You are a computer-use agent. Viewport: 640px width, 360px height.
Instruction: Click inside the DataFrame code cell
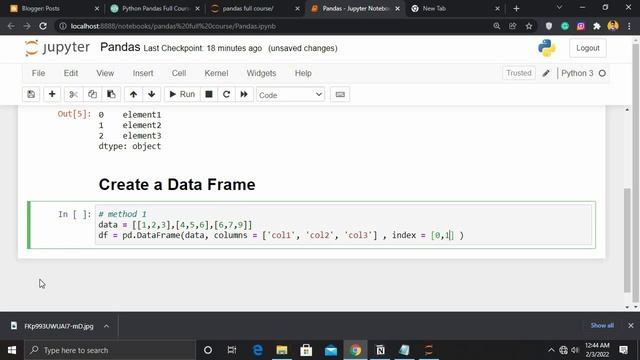click(x=343, y=225)
